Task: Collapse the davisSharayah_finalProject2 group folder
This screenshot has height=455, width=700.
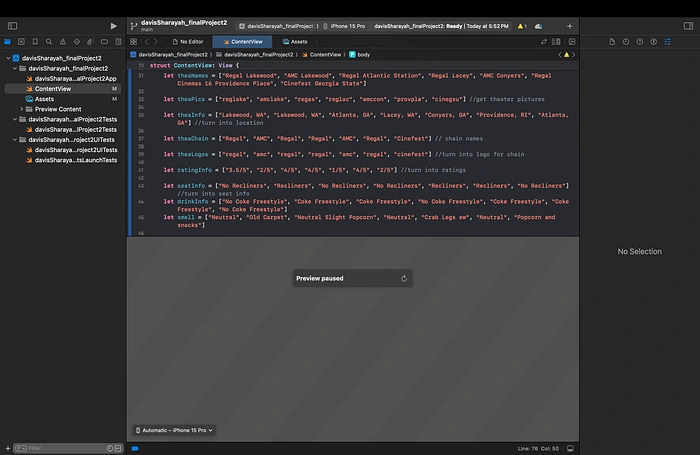Action: click(15, 68)
